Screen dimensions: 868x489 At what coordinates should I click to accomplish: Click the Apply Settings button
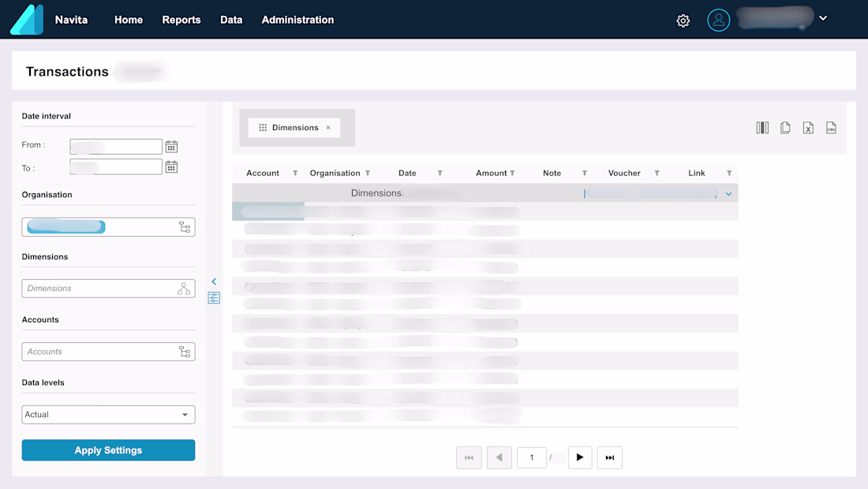pyautogui.click(x=109, y=450)
